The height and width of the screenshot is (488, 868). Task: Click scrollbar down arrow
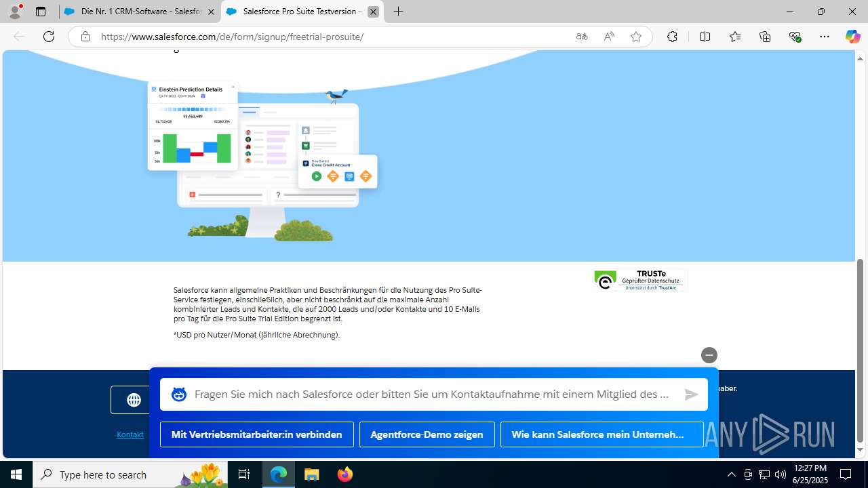tap(861, 450)
